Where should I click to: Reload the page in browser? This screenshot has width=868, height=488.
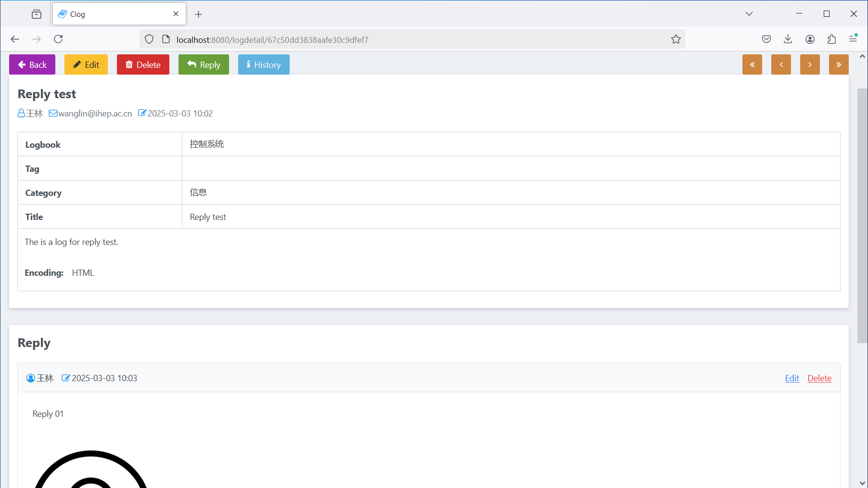tap(58, 39)
